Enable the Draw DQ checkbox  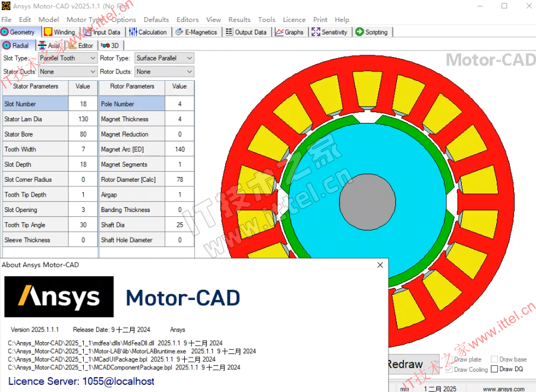[x=494, y=369]
